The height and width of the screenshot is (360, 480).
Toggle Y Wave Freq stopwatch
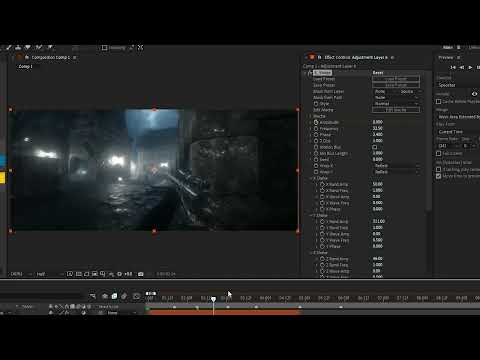coord(322,240)
